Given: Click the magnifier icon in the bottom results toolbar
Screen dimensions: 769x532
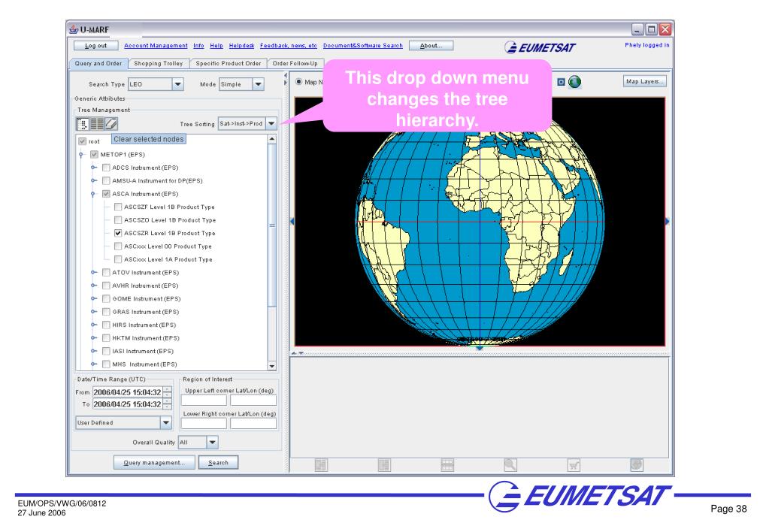Looking at the screenshot, I should (510, 464).
